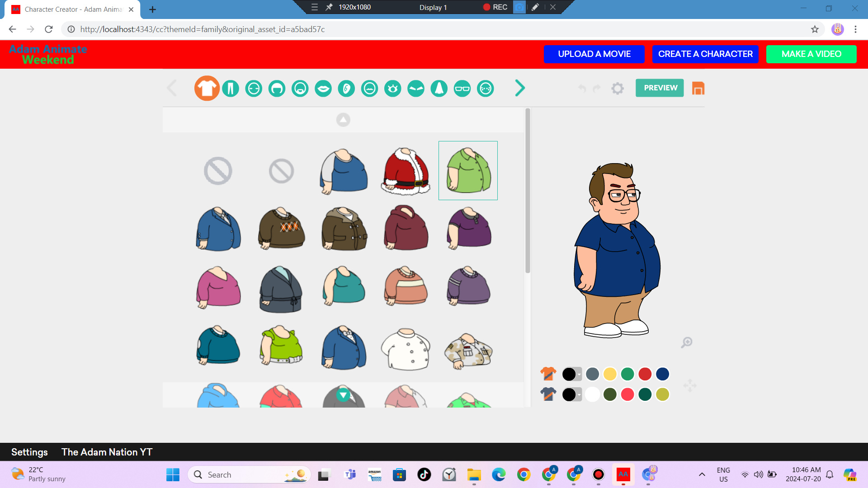Open the mustache category icon
868x488 pixels.
[x=370, y=89]
